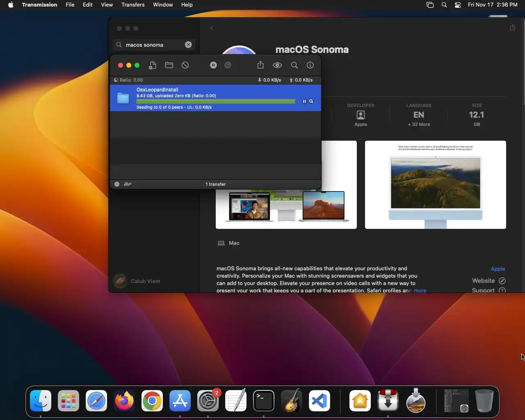Click the Stage Manager menu bar icon
Screen dimensions: 525x420
point(430,5)
